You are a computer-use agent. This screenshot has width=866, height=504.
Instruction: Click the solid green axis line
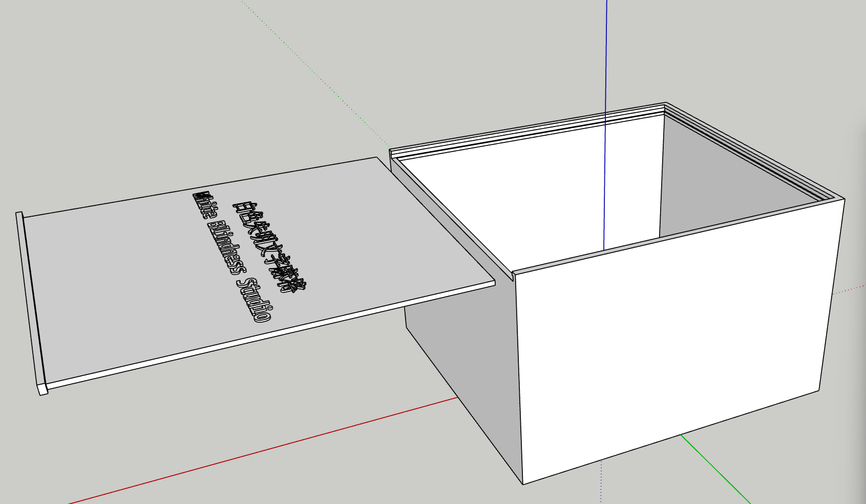(715, 469)
